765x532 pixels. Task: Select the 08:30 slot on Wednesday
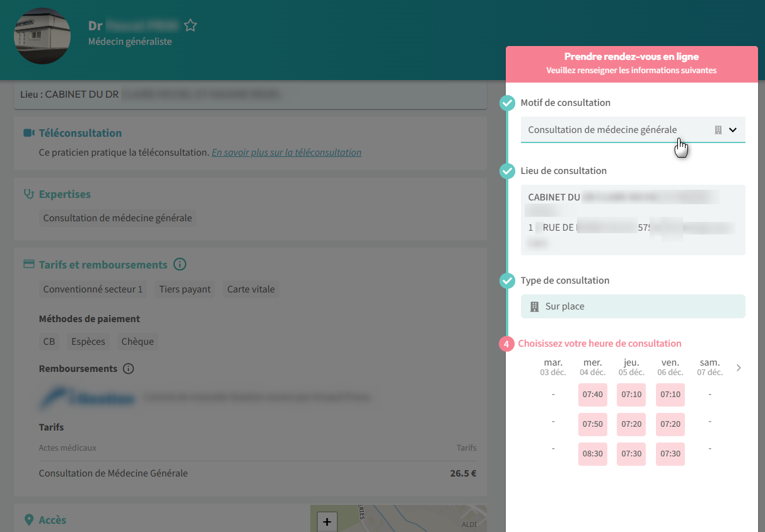tap(592, 454)
